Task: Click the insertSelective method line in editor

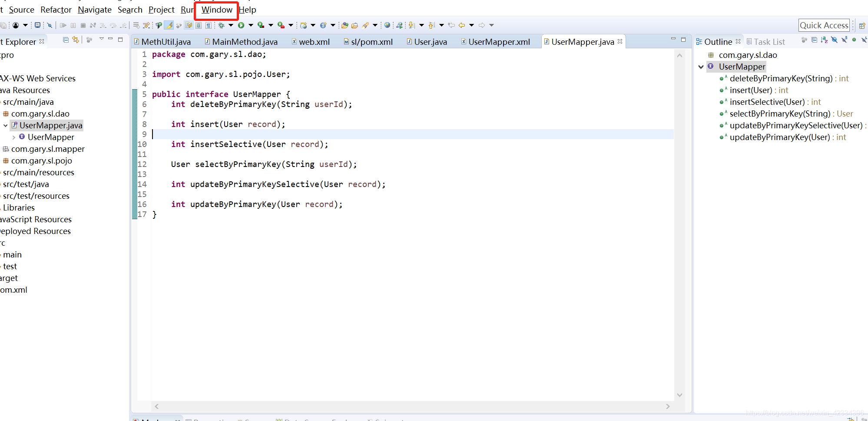Action: [249, 144]
